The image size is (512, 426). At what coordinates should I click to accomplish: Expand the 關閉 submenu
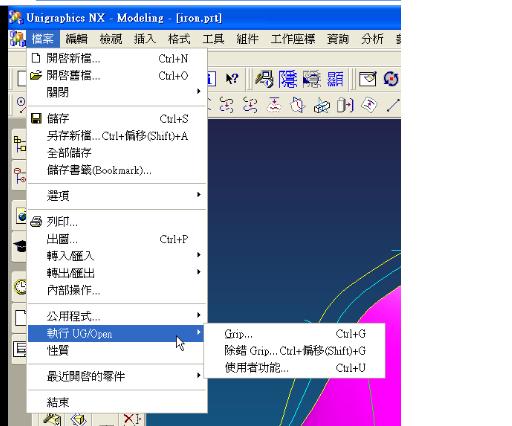[117, 92]
